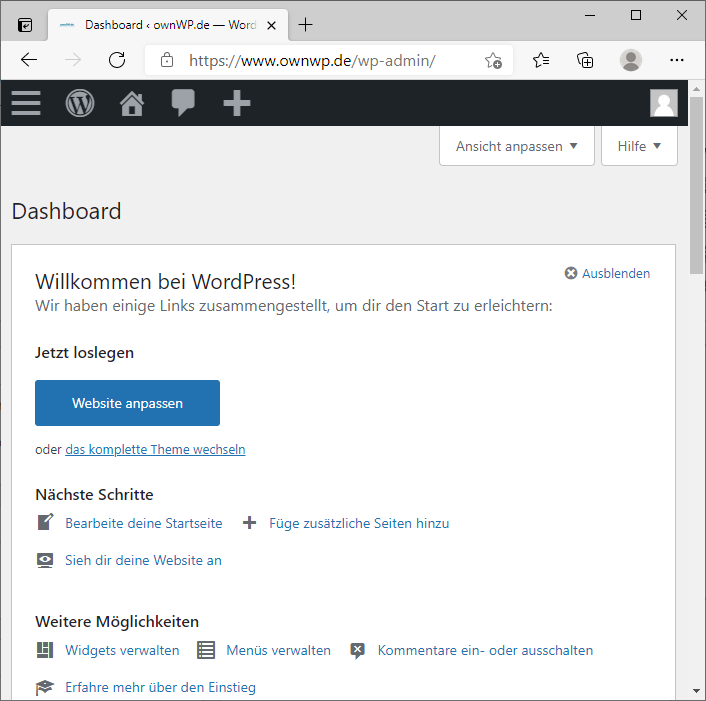
Task: Go back in browser
Action: pyautogui.click(x=29, y=60)
